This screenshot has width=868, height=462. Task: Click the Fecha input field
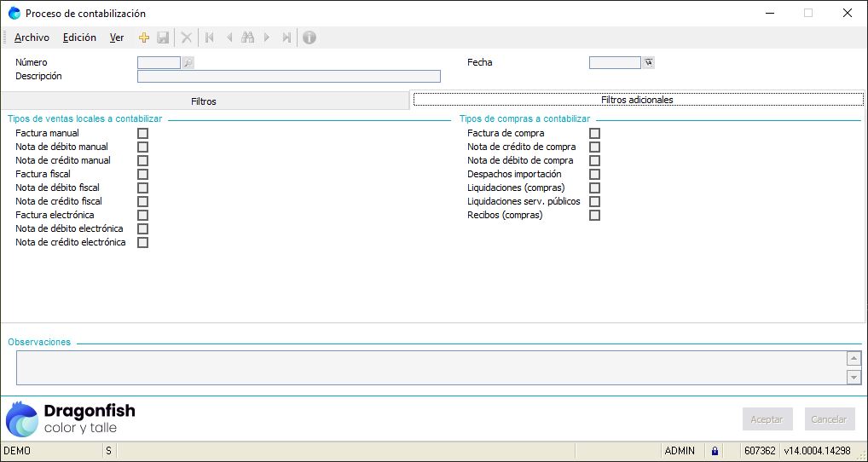[x=615, y=62]
